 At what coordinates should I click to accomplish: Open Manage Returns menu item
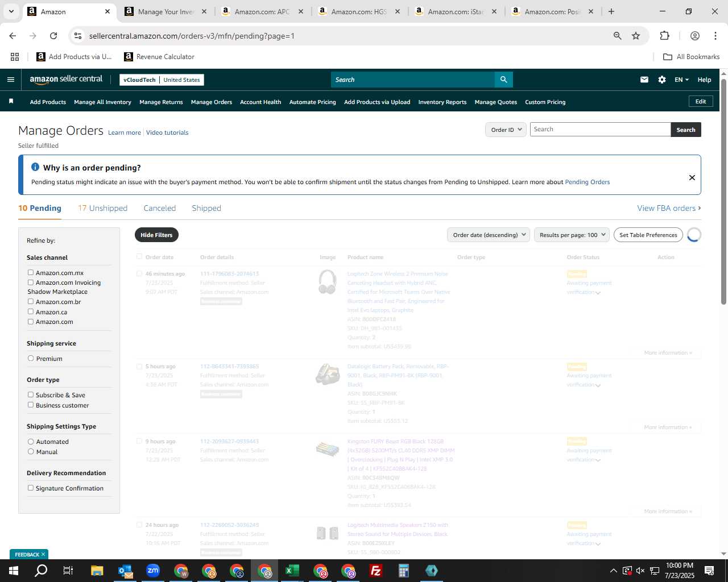click(x=161, y=102)
